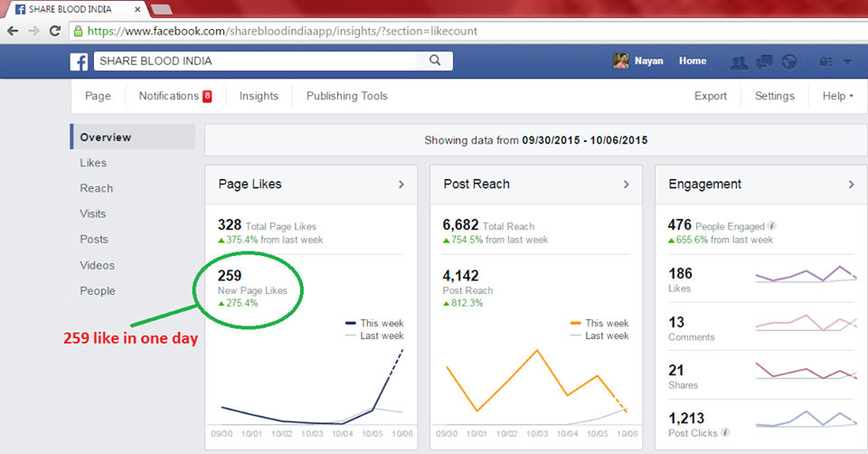The width and height of the screenshot is (868, 454).
Task: Open the messages icon
Action: tap(765, 61)
